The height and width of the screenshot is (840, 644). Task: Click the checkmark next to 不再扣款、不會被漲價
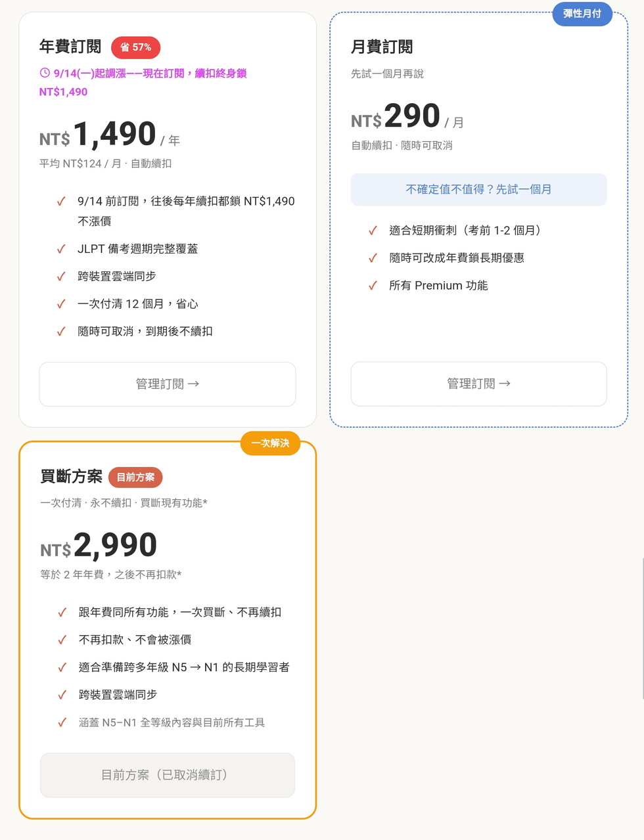click(62, 640)
